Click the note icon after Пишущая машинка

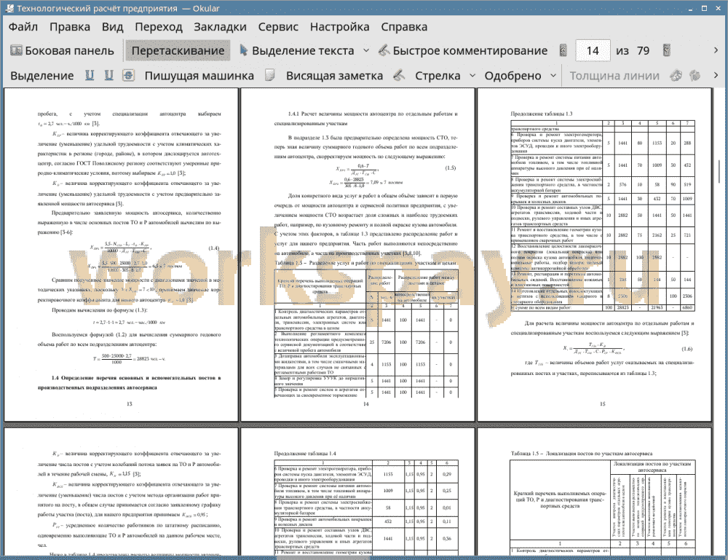coord(270,75)
